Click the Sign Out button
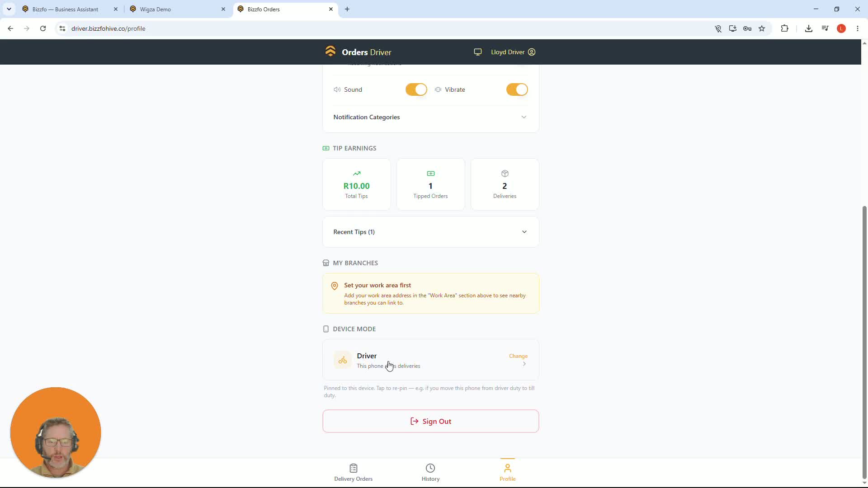Viewport: 868px width, 488px height. point(430,421)
